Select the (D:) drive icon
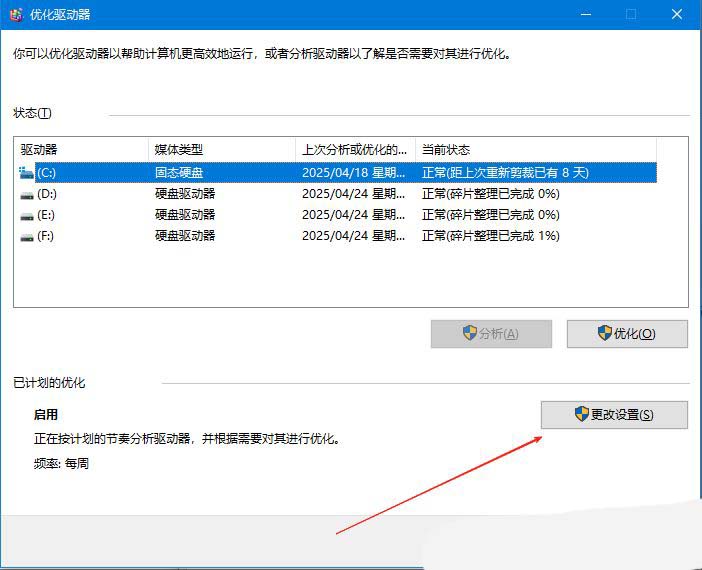Screen dimensions: 702x570 [26, 194]
